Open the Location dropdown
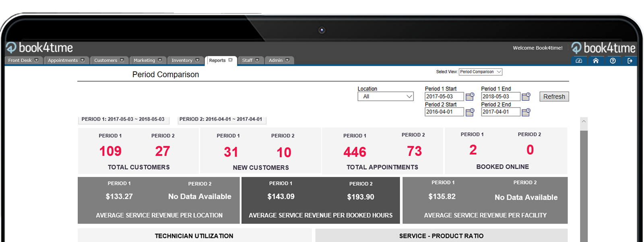Viewport: 644px width, 242px height. coord(386,97)
